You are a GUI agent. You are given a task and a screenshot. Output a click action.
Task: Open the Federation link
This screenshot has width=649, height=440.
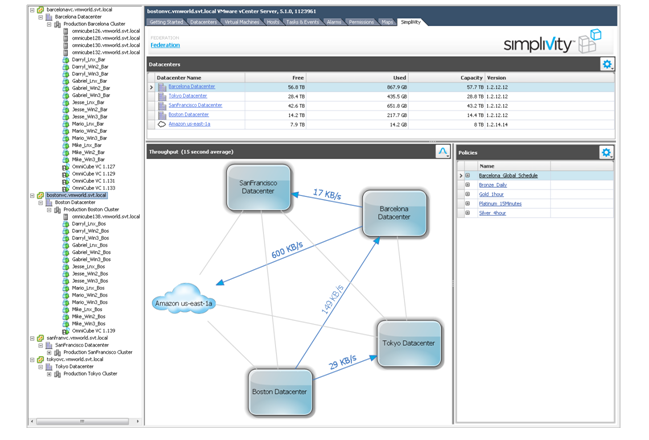pos(165,45)
